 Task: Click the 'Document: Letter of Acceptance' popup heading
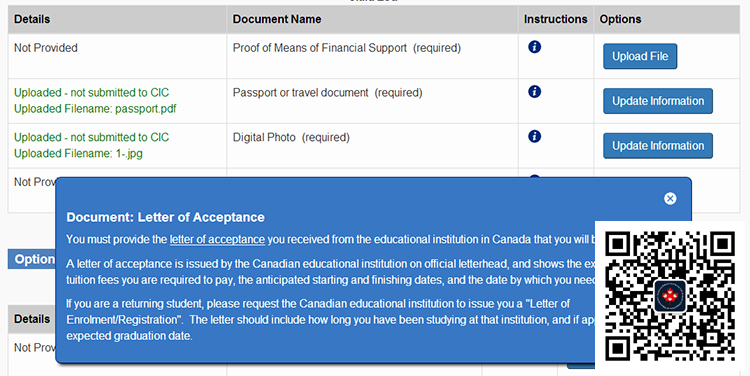click(x=165, y=217)
